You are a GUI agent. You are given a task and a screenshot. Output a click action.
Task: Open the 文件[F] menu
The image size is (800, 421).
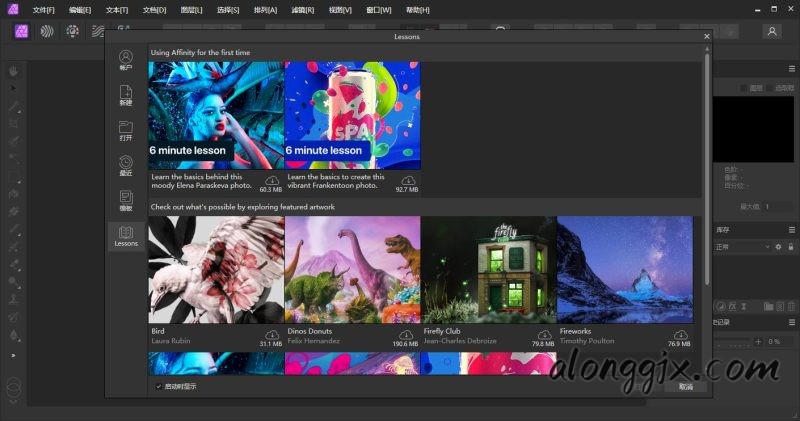tap(43, 9)
